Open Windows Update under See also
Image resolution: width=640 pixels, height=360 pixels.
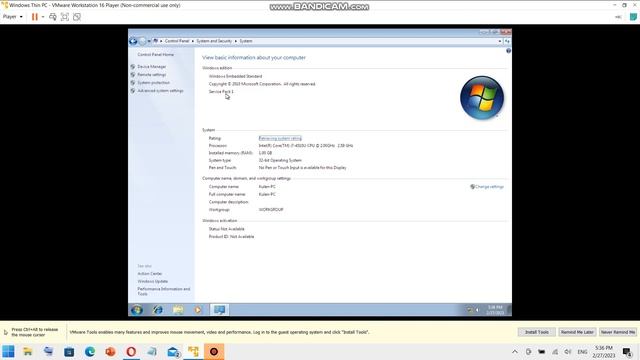click(153, 282)
